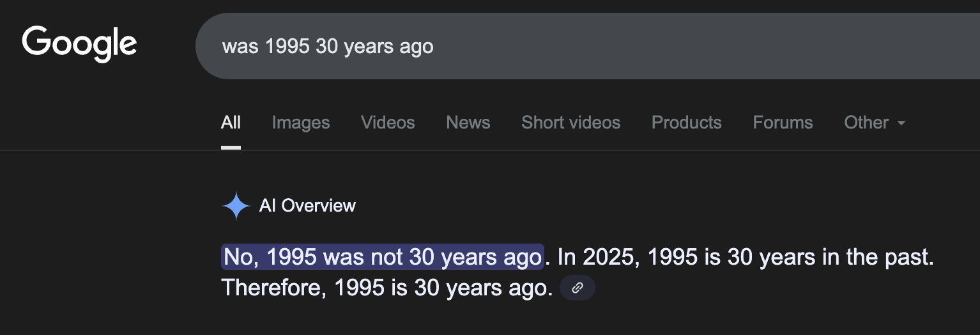The image size is (980, 335).
Task: Switch to the Images tab
Action: pos(301,123)
